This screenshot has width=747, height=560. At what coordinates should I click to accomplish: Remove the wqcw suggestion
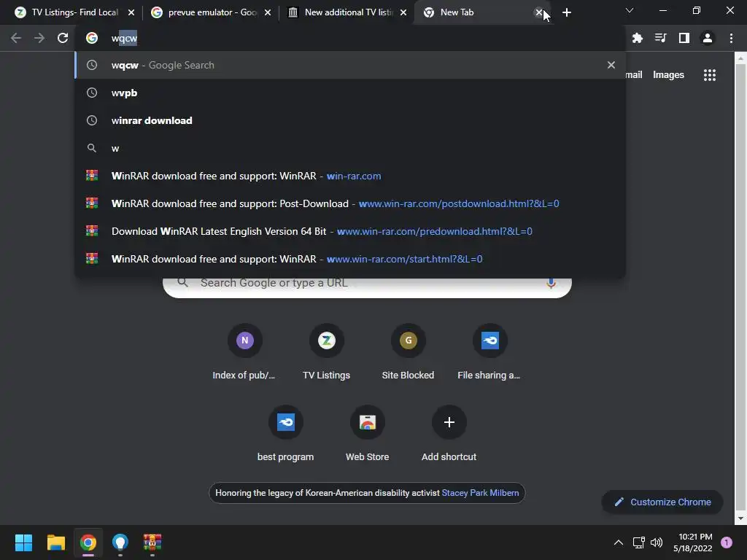coord(611,65)
